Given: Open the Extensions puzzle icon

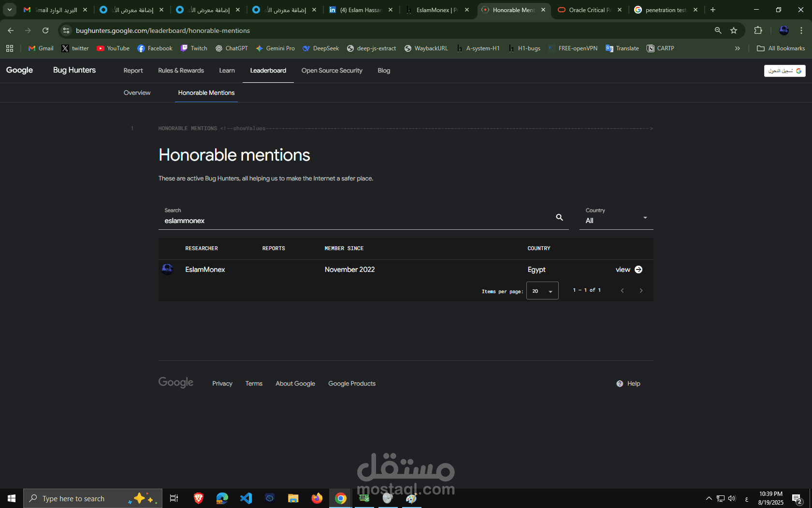Looking at the screenshot, I should (758, 30).
